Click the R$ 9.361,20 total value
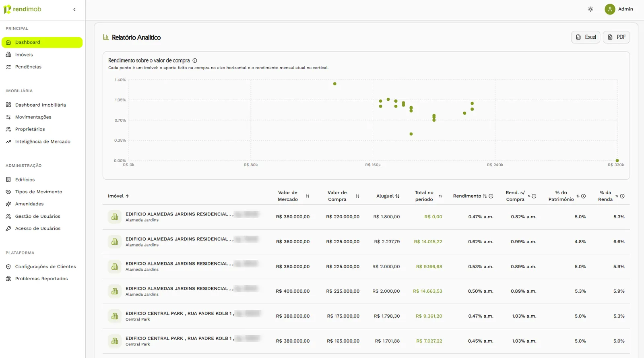 pyautogui.click(x=429, y=316)
